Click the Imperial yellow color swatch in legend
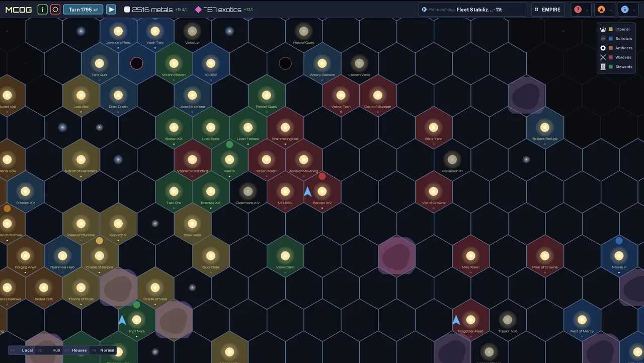 coord(611,29)
